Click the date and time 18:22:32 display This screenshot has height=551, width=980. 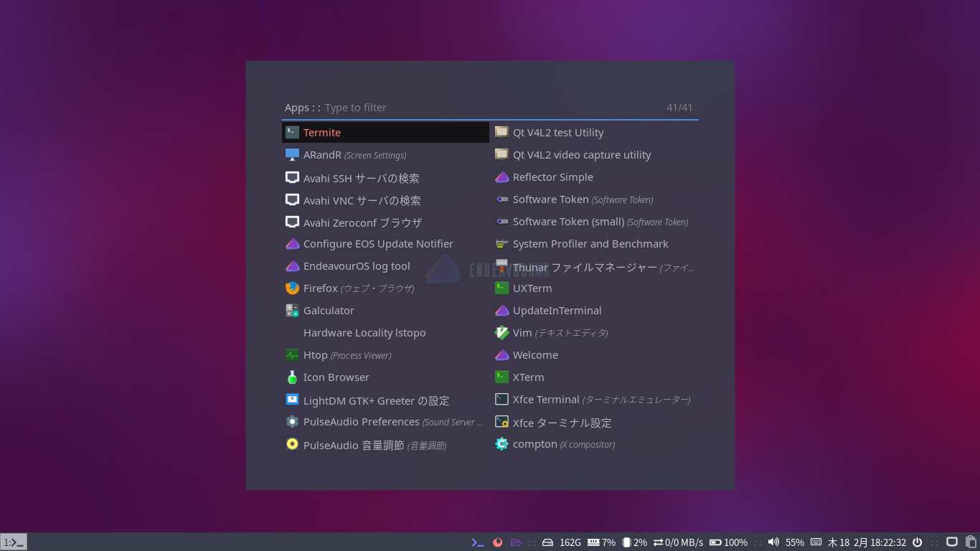867,542
